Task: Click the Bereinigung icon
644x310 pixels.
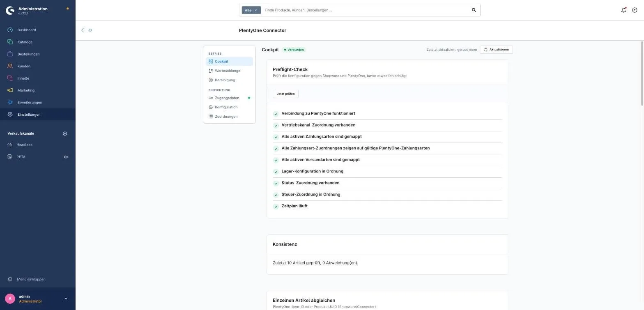Action: [x=211, y=80]
